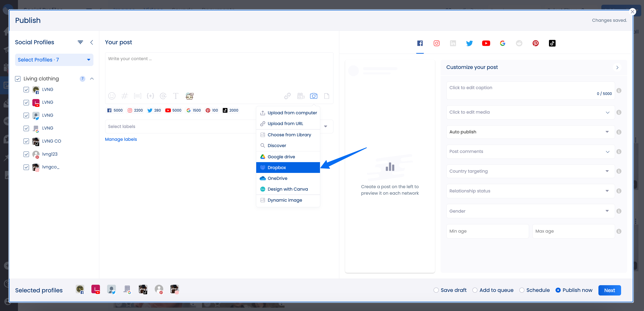This screenshot has height=311, width=644.
Task: Show info for Gender field
Action: point(619,211)
